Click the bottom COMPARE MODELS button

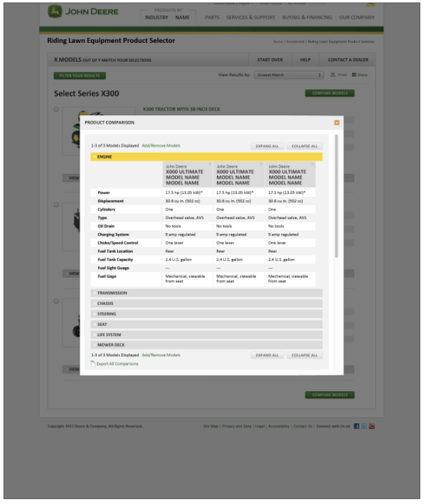330,395
